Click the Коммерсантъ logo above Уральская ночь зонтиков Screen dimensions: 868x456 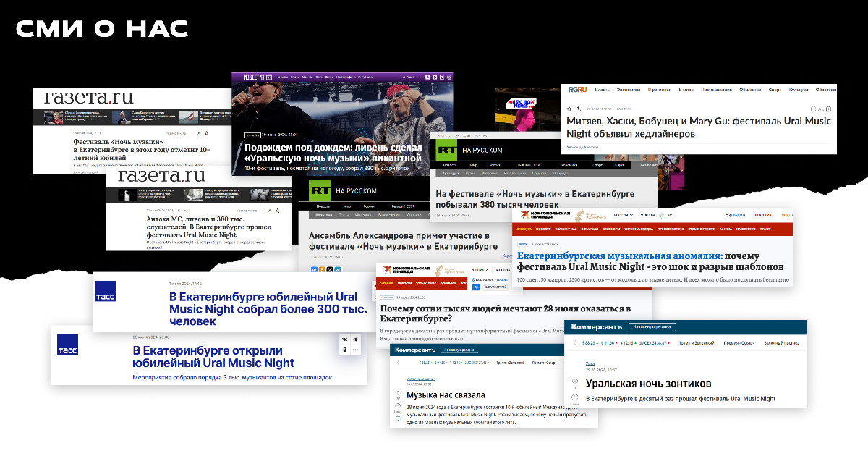point(596,327)
